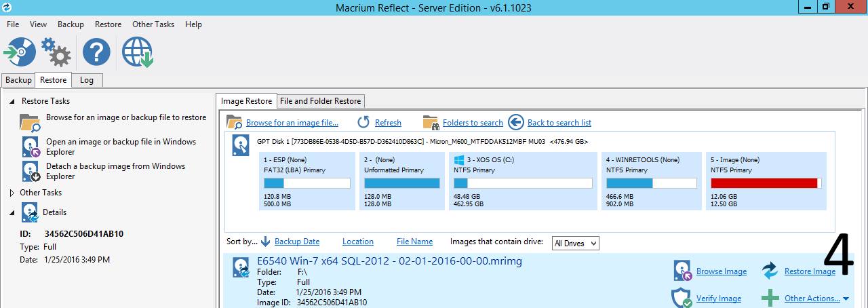Switch to the Log tab

click(87, 80)
